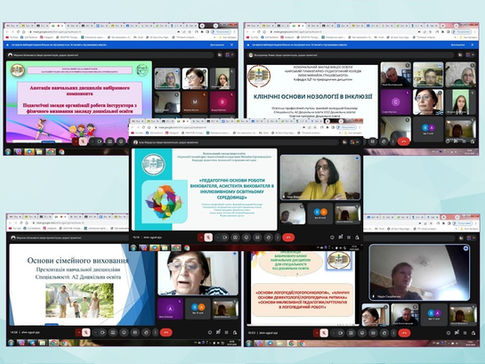
Task: Open emoji reactions in bottom-left window
Action: point(124,332)
